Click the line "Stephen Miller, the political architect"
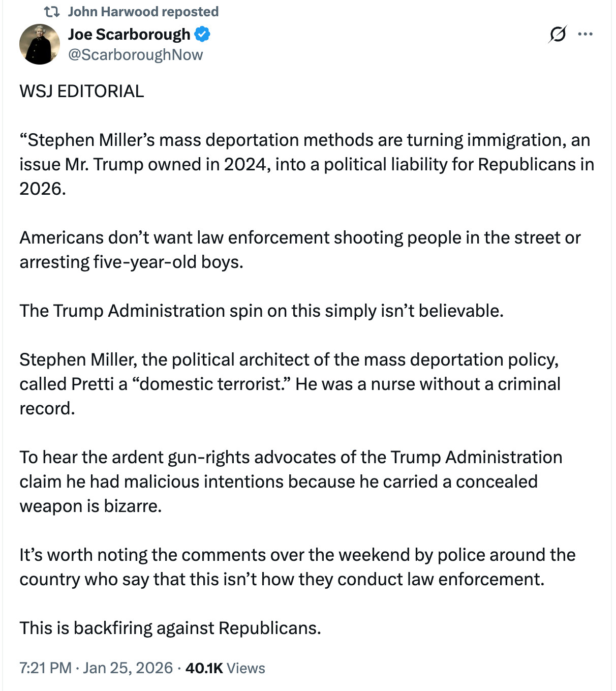 click(289, 359)
